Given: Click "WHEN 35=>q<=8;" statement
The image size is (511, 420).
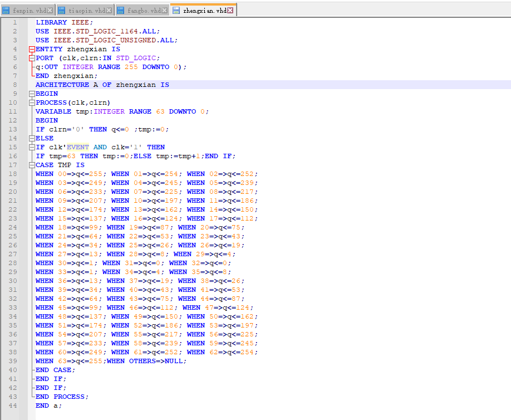Looking at the screenshot, I should pyautogui.click(x=200, y=272).
